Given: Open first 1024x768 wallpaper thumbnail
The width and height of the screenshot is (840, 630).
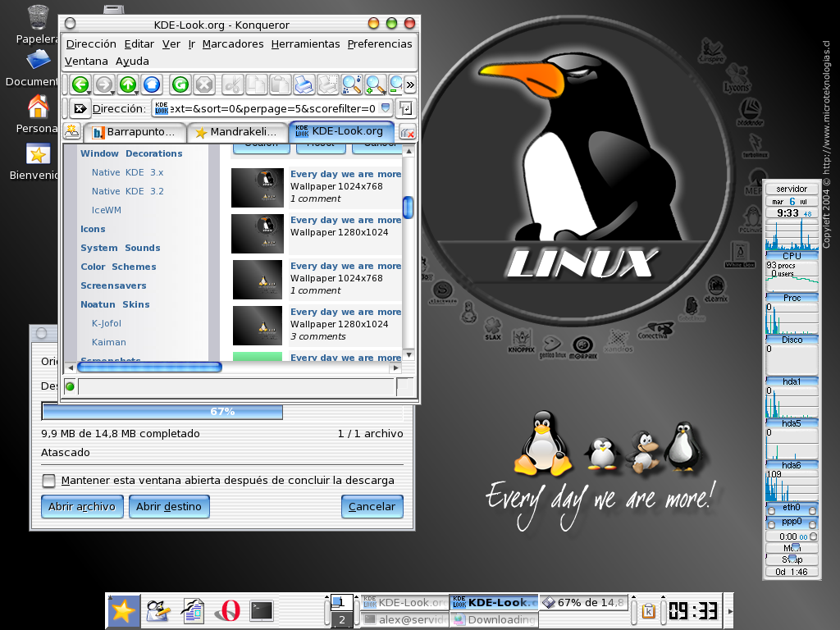Looking at the screenshot, I should (x=257, y=188).
